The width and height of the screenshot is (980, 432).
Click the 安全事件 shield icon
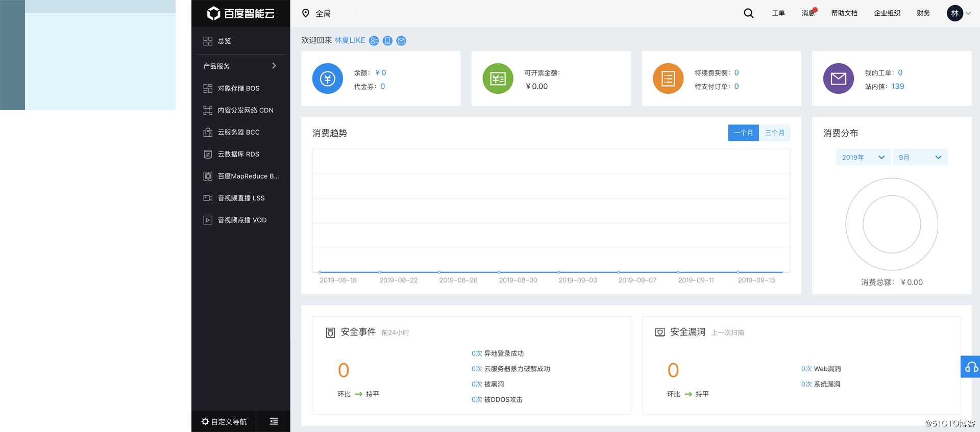coord(330,333)
